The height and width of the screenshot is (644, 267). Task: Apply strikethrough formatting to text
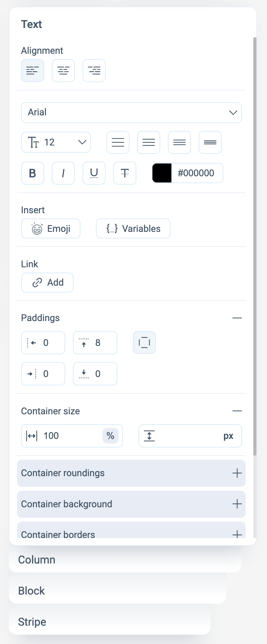coord(125,173)
